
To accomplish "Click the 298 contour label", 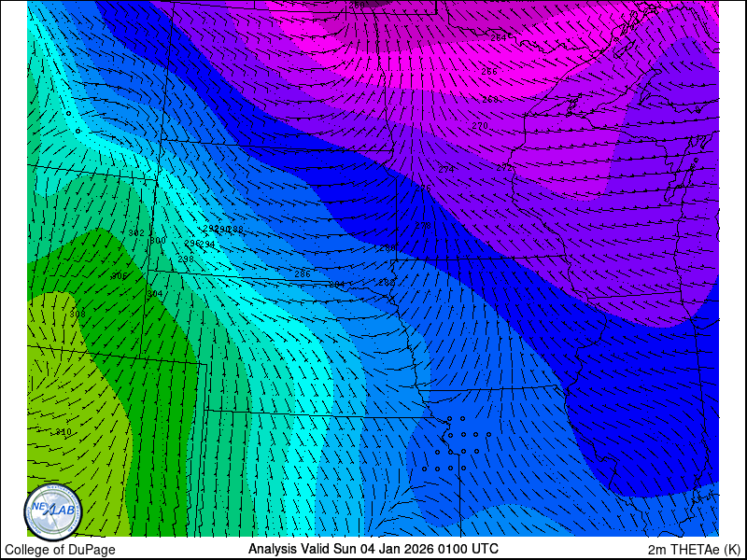I will coord(186,259).
